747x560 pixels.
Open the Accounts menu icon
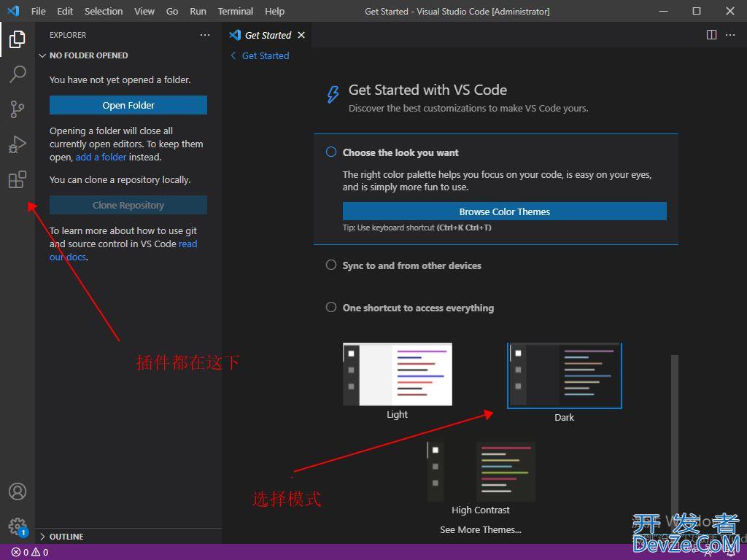click(18, 491)
